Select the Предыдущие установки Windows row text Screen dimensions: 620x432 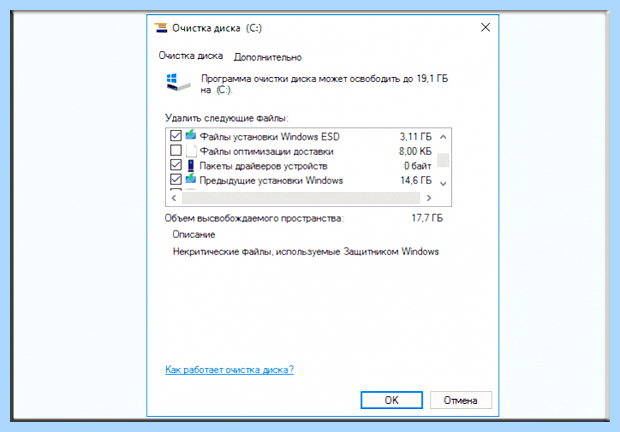pos(271,181)
